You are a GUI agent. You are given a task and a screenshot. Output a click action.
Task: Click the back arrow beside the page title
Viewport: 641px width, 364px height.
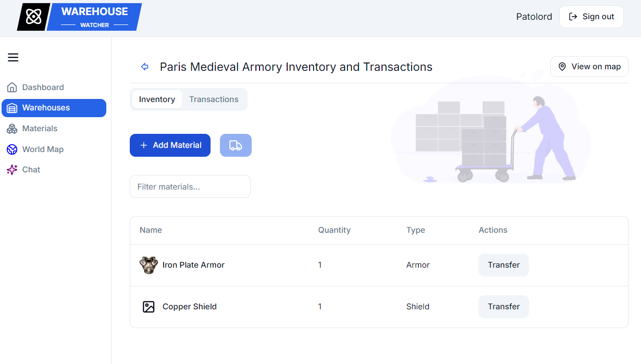(x=144, y=67)
